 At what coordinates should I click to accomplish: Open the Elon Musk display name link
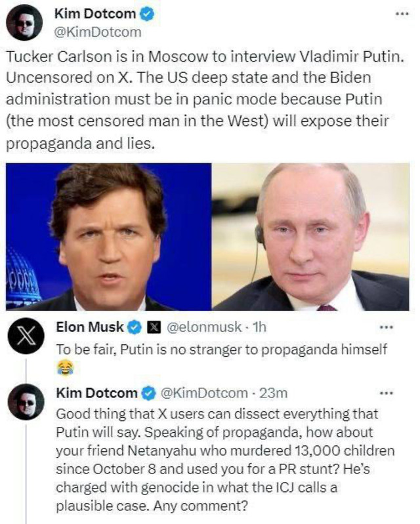pyautogui.click(x=91, y=326)
